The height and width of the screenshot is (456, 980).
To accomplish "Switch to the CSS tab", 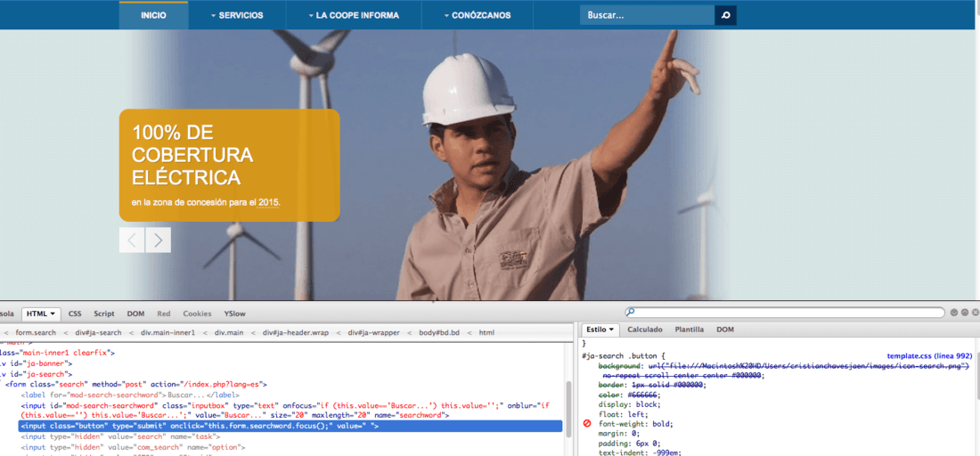I will (75, 313).
